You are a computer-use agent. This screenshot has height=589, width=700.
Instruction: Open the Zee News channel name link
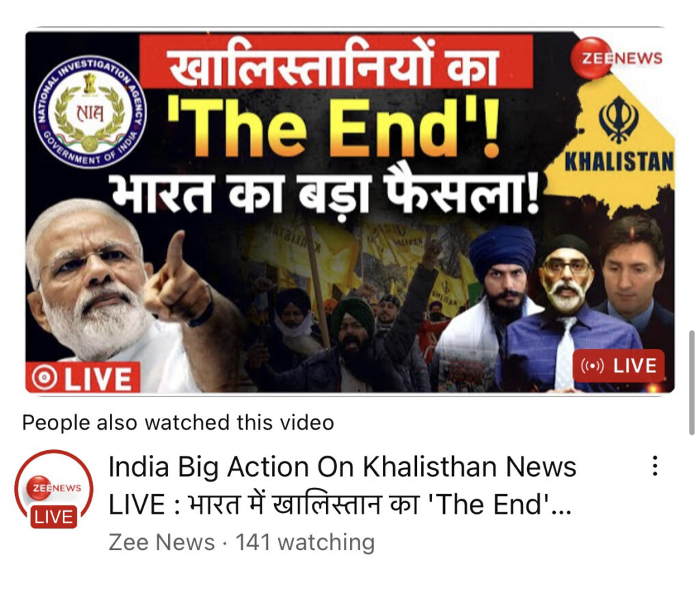(x=161, y=542)
